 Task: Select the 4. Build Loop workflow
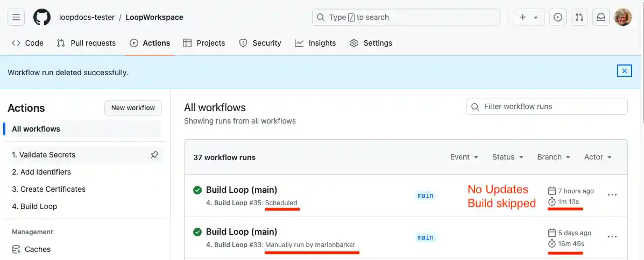click(34, 206)
